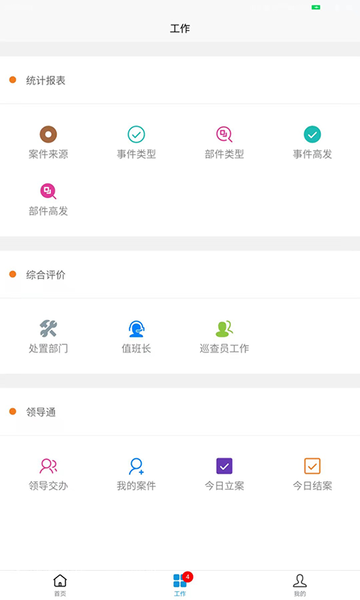The width and height of the screenshot is (360, 600).
Task: Open the 部件类型 pink magnifier icon
Action: pos(224,134)
